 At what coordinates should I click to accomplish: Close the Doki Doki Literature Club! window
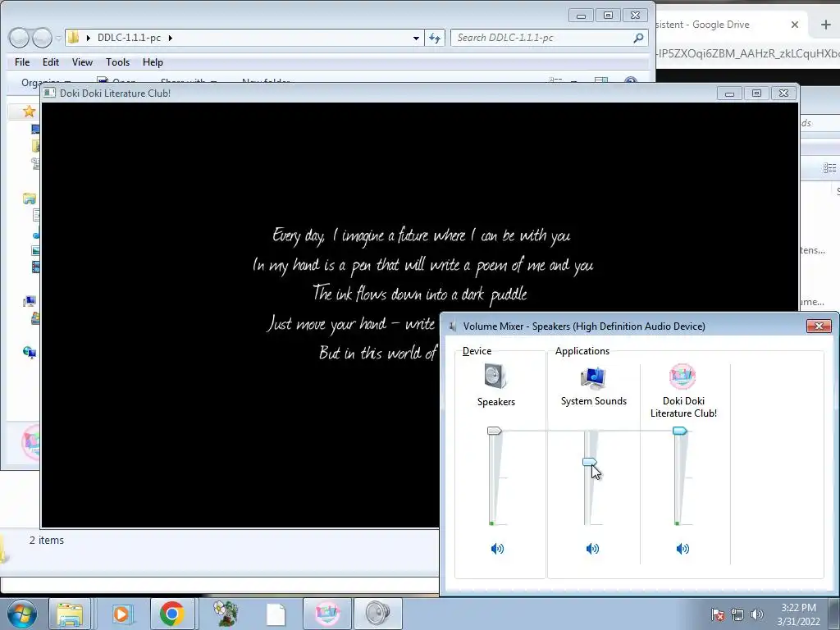783,94
